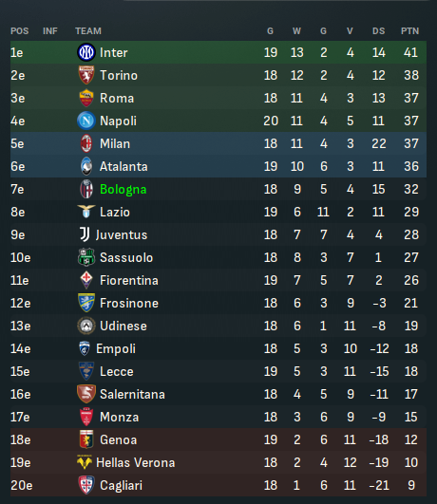This screenshot has width=437, height=504.
Task: Select the Lazio eagle crest
Action: pyautogui.click(x=86, y=212)
